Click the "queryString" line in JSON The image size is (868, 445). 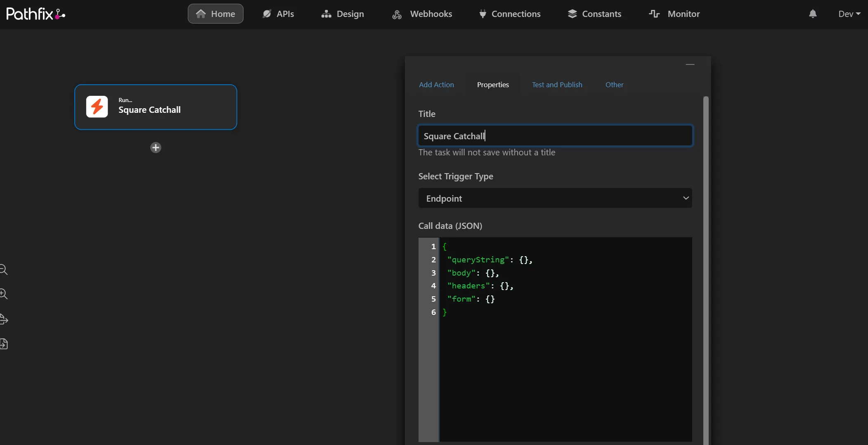point(489,260)
